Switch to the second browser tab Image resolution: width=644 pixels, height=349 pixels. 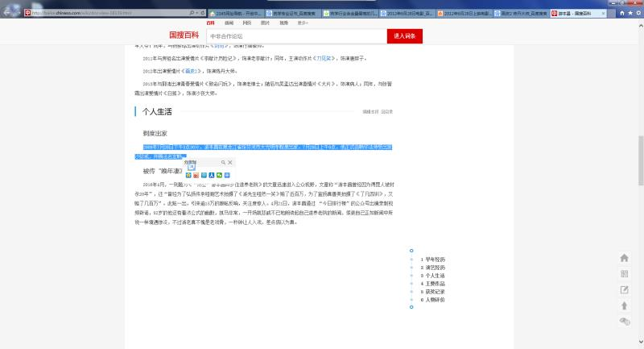pos(293,14)
